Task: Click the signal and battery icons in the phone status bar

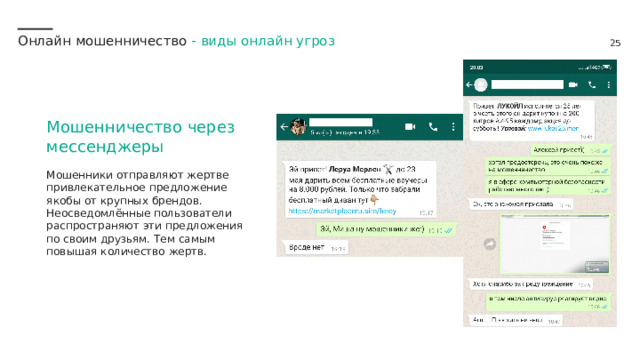Action: [595, 67]
